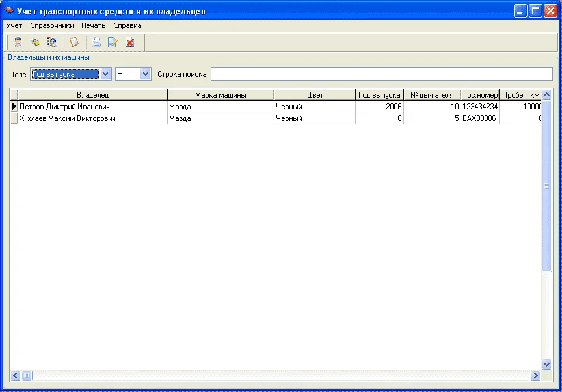Click the 'Строка поиска' search input field
562x392 pixels.
381,74
